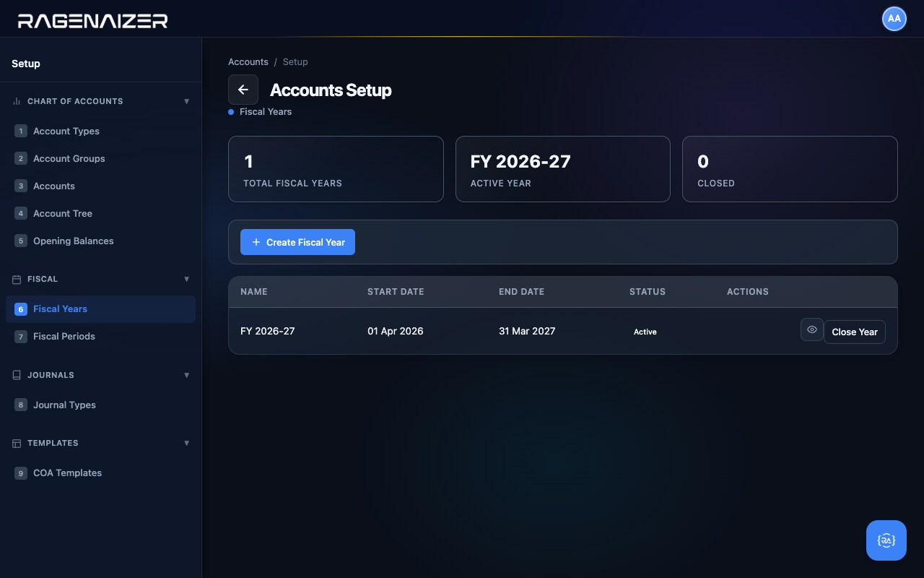Click the Active Year FY 2026-27 card
The image size is (924, 578).
[563, 169]
